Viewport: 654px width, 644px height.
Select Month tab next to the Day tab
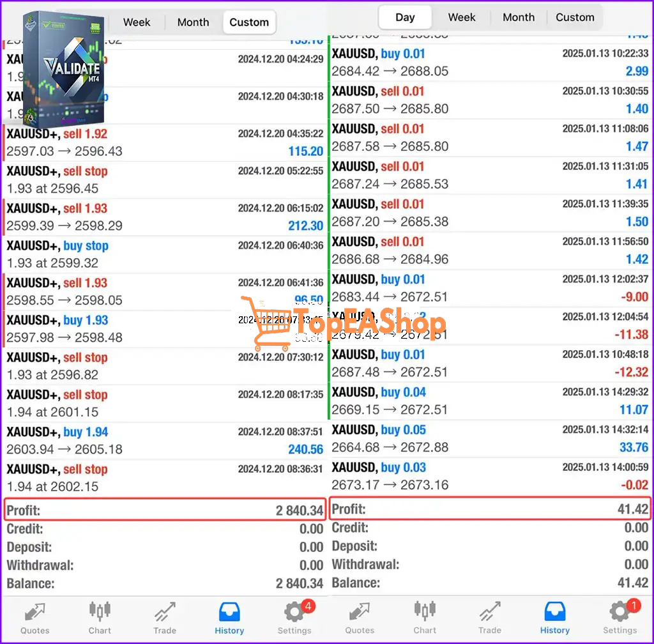point(519,17)
